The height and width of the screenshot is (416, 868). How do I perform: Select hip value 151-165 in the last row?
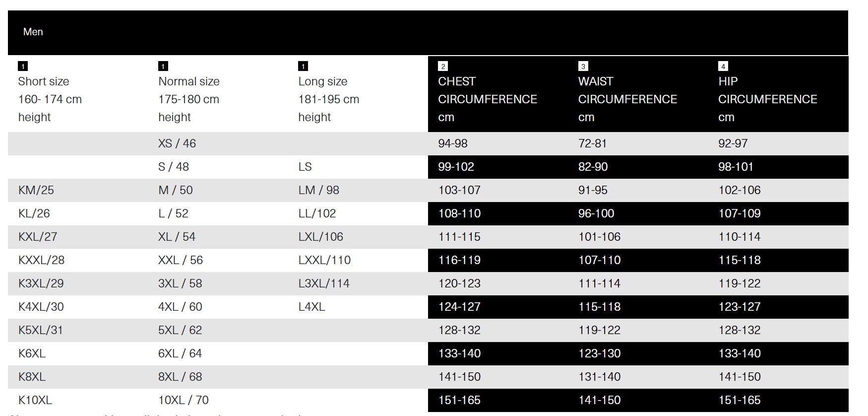pos(739,400)
